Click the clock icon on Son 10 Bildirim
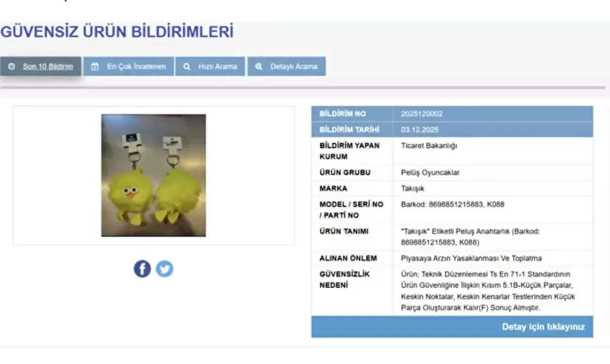This screenshot has width=610, height=364. click(x=12, y=67)
